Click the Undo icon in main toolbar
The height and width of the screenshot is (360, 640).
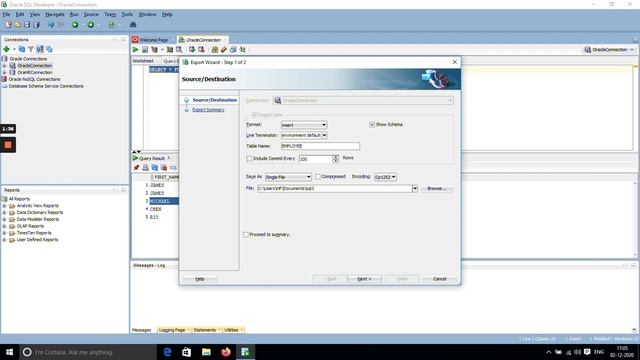coord(51,25)
